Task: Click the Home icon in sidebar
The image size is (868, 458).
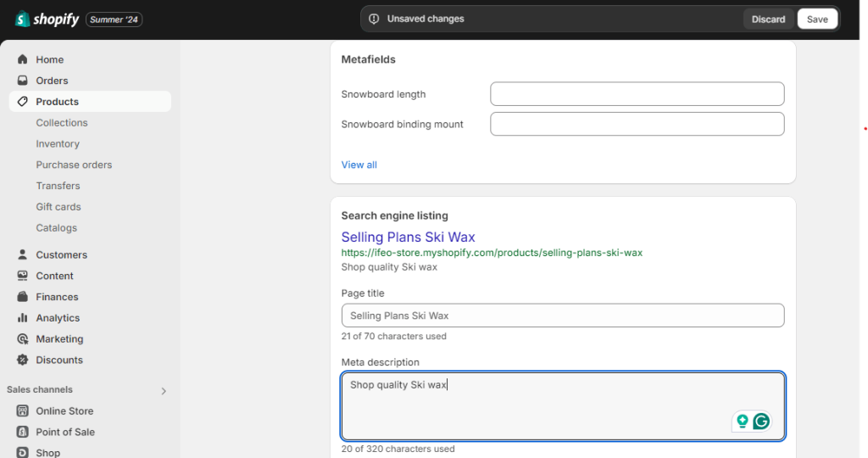Action: point(22,59)
